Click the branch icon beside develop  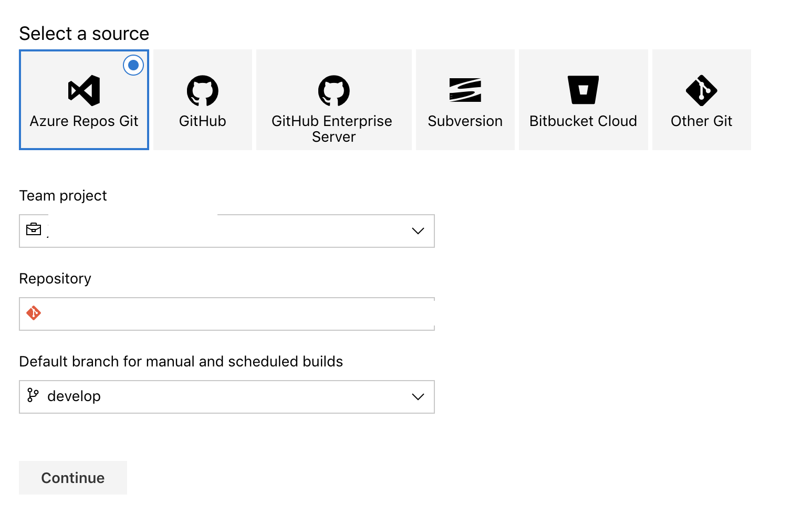[34, 396]
